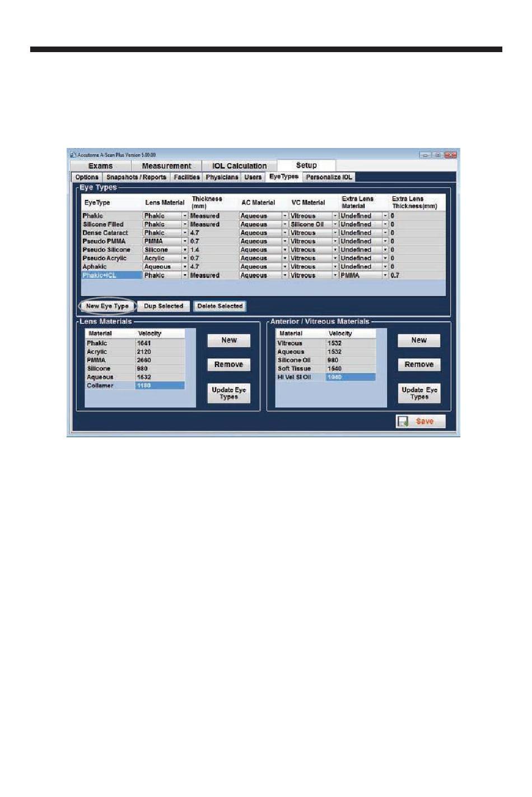Select the Setup tab
Image resolution: width=532 pixels, height=797 pixels.
tap(306, 165)
